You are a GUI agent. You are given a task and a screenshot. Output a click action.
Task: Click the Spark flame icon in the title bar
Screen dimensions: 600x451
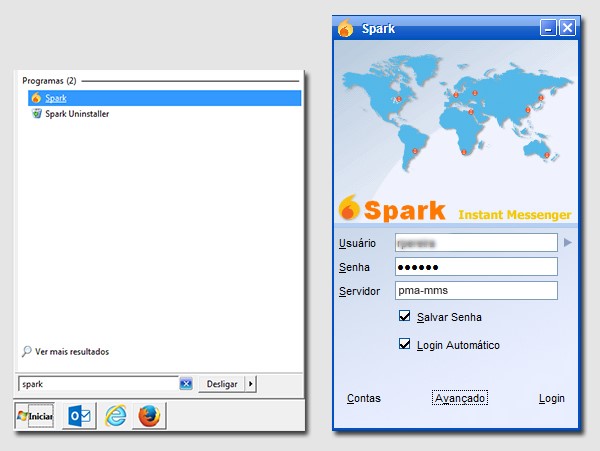(x=346, y=28)
